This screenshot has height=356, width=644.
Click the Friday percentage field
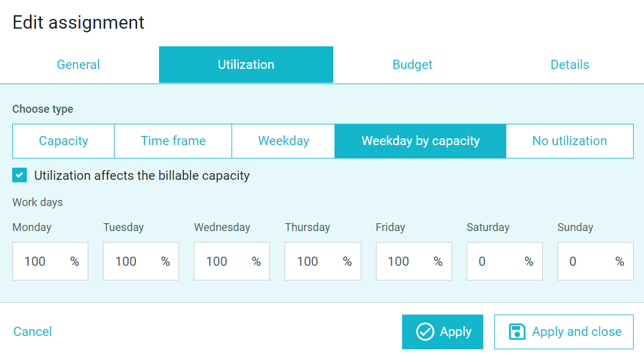point(414,262)
